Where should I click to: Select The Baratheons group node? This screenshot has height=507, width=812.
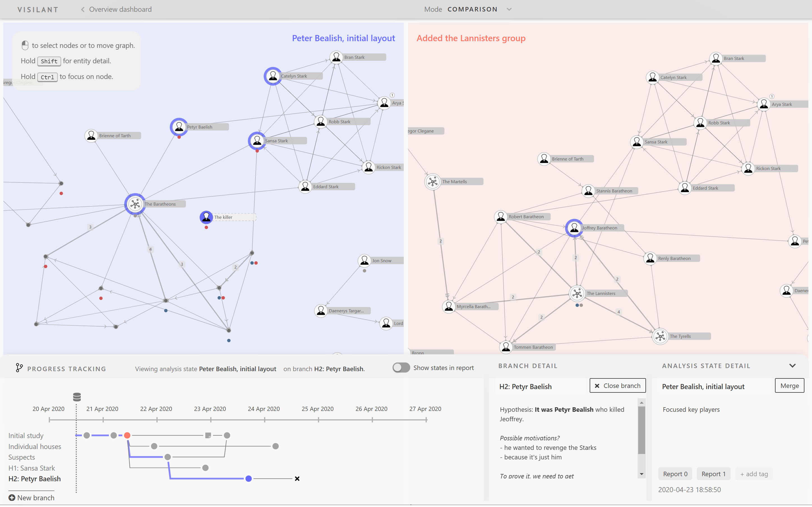point(135,204)
